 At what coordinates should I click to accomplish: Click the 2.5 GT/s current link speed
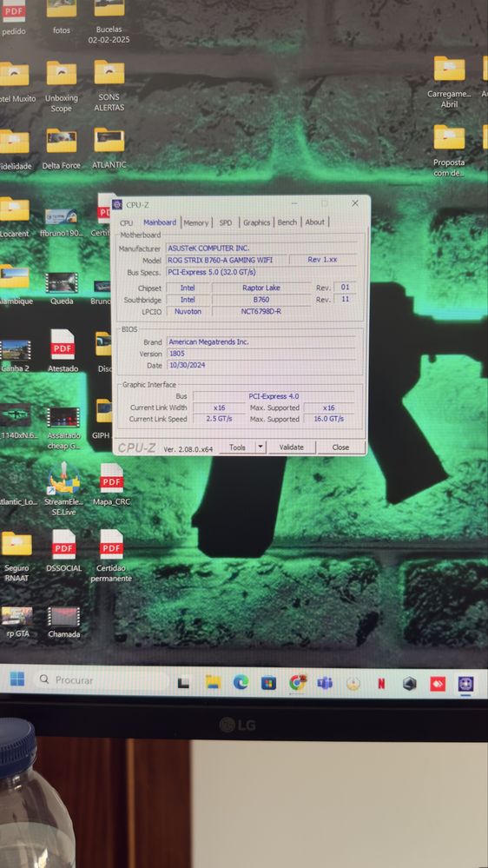pyautogui.click(x=219, y=419)
